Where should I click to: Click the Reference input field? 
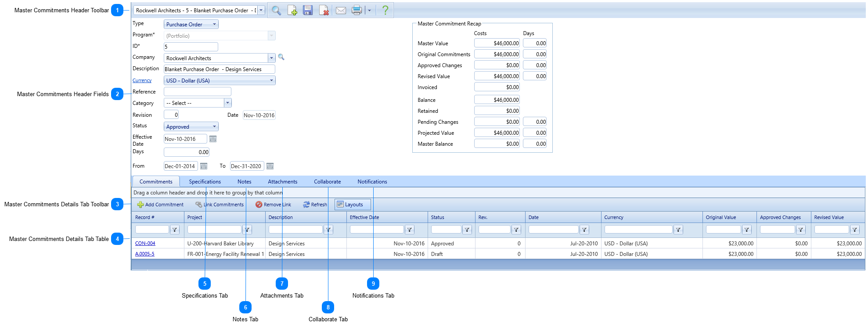[198, 91]
